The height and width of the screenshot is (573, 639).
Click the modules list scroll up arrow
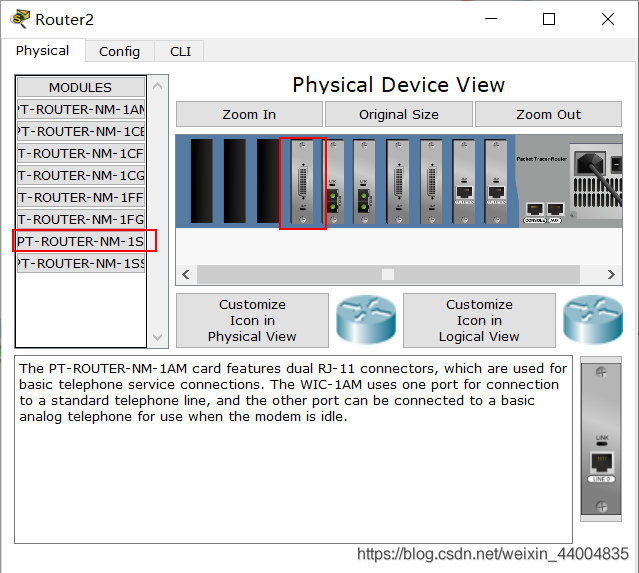click(157, 86)
